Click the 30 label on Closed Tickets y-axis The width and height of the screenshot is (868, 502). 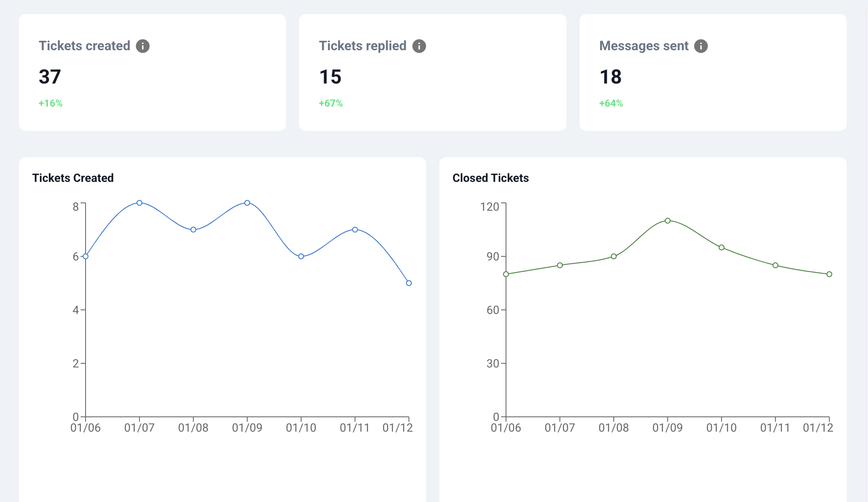pos(493,364)
